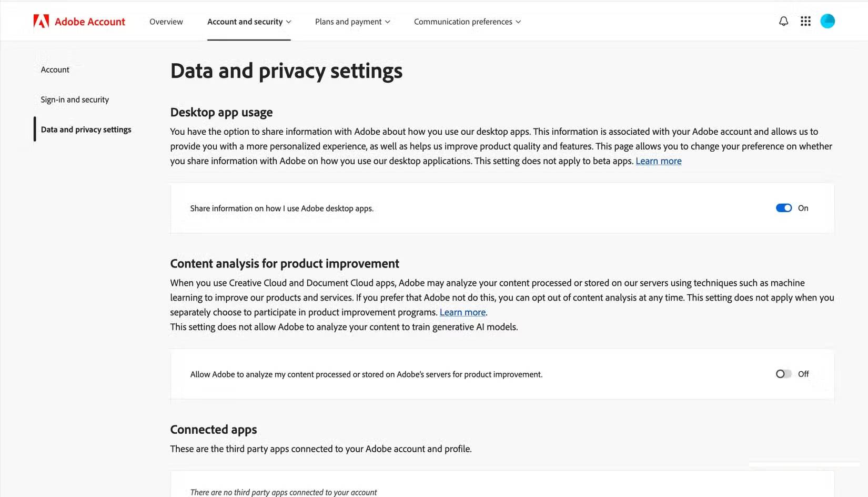868x497 pixels.
Task: Expand the Account and security dropdown chevron
Action: (x=289, y=22)
